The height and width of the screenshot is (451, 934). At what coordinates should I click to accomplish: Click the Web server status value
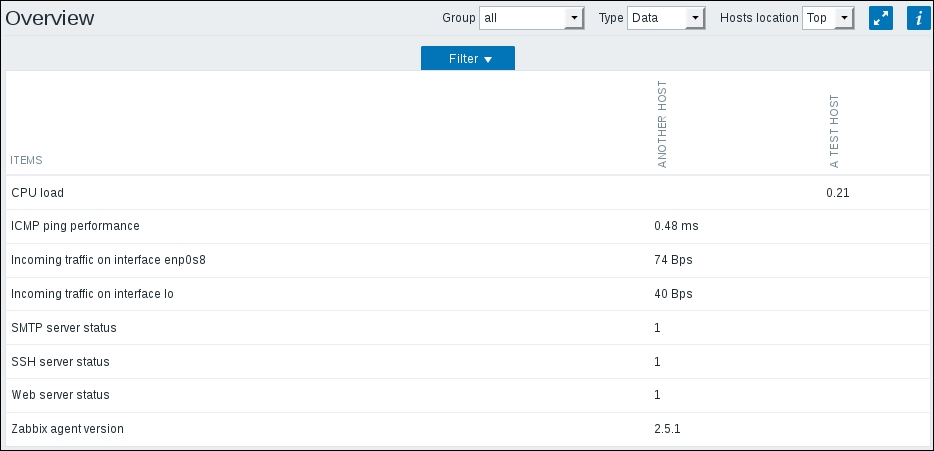tap(657, 395)
